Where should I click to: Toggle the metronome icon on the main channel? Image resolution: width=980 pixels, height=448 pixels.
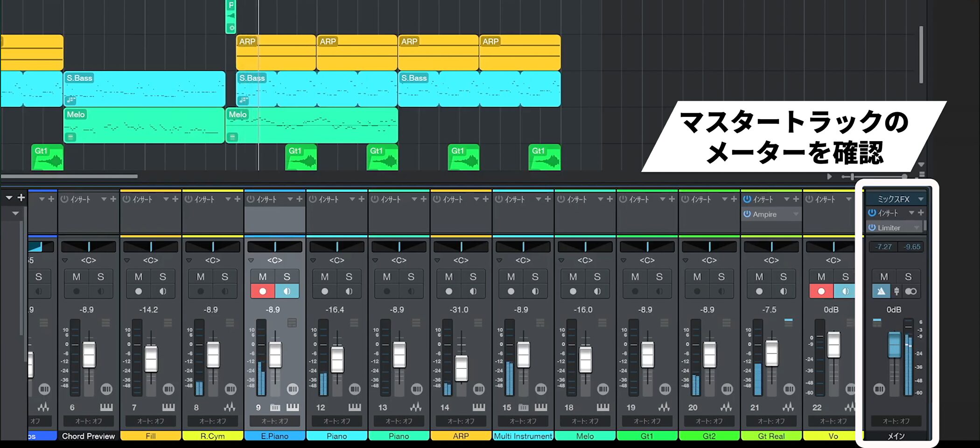click(881, 291)
